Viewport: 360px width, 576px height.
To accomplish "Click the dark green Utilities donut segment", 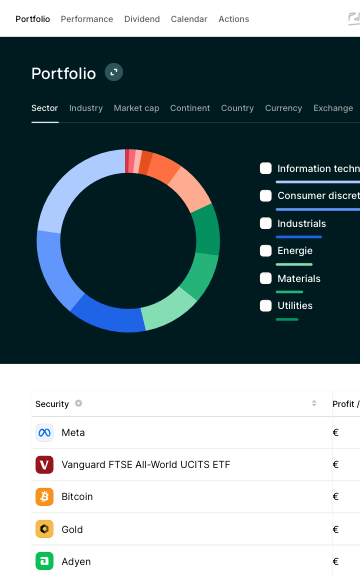I will coord(207,230).
